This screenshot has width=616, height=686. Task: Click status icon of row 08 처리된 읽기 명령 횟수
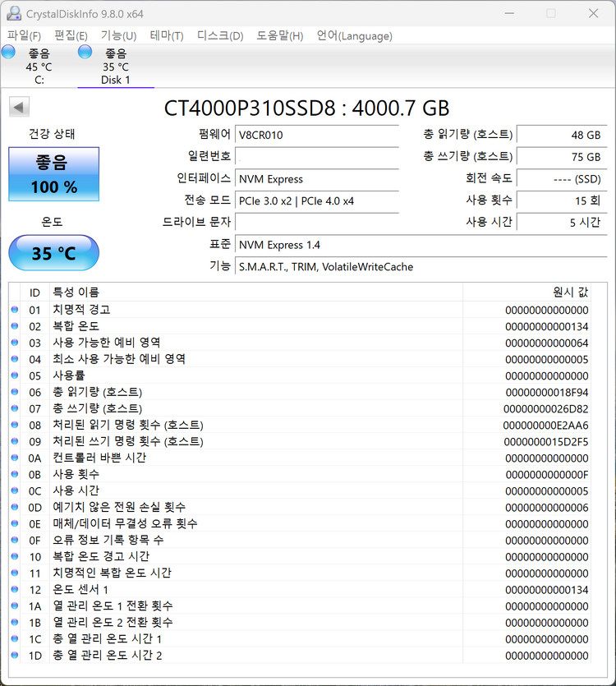click(x=15, y=425)
